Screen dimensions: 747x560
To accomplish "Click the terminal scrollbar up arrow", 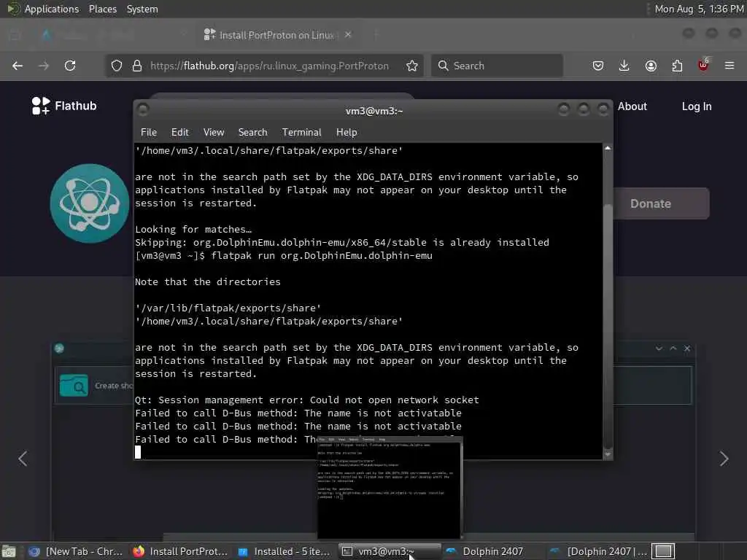I will (608, 148).
